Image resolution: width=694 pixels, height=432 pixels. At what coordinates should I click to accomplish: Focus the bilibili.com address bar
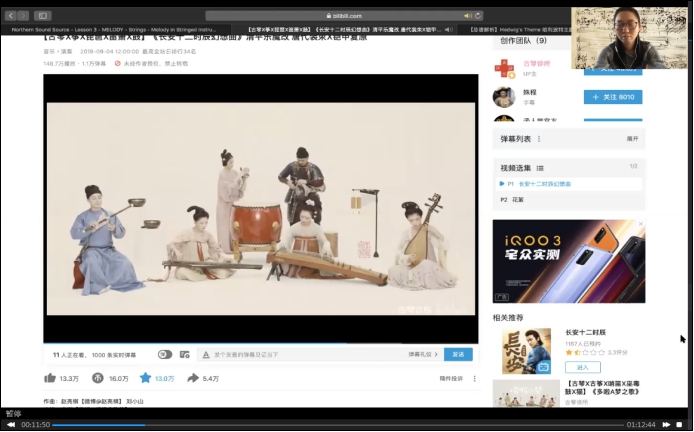pos(344,16)
